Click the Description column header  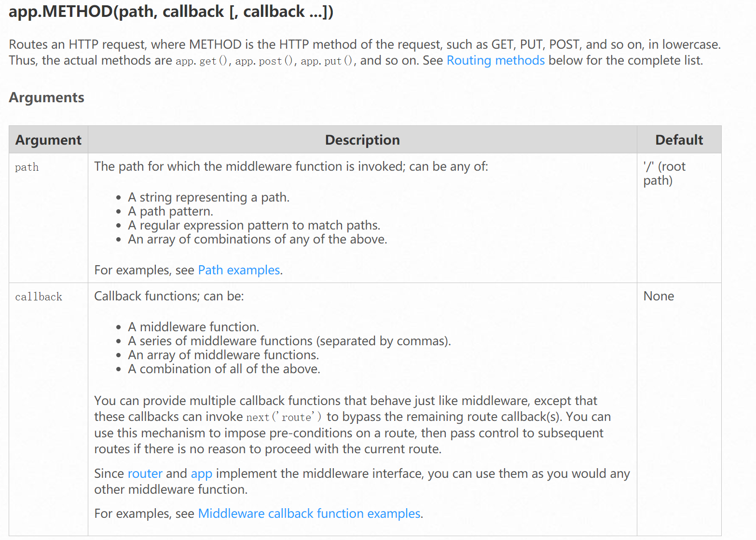click(x=362, y=140)
